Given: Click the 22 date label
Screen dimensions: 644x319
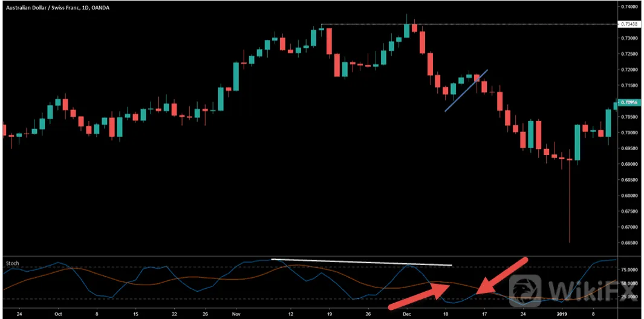Looking at the screenshot, I should [174, 313].
